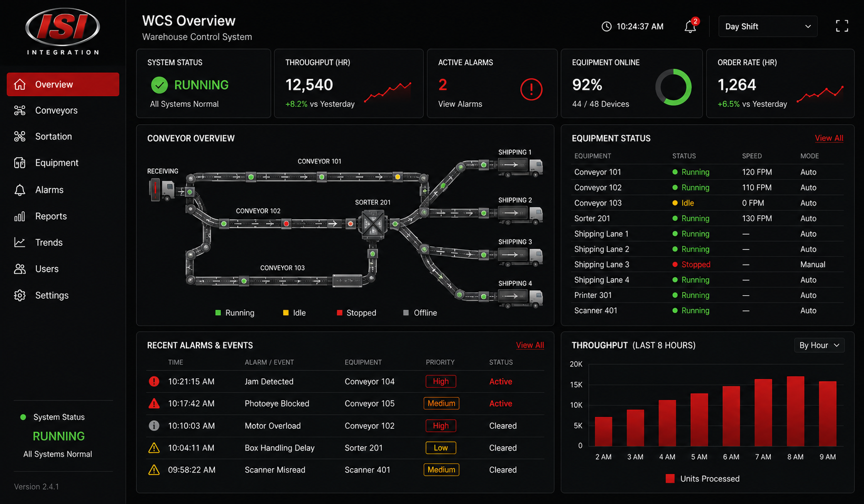Select the Sorter 201 unit on map
864x504 pixels.
pyautogui.click(x=373, y=224)
